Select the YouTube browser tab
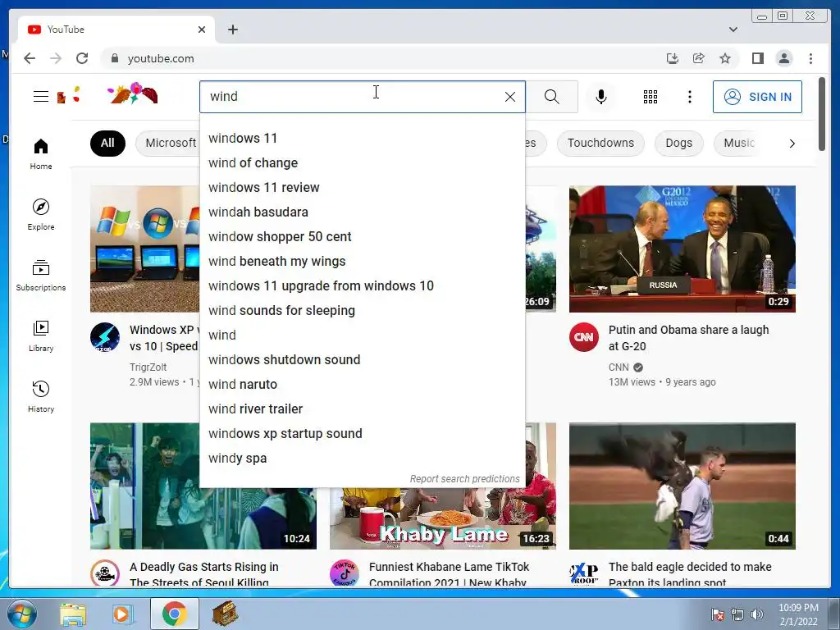840x630 pixels. coord(116,30)
